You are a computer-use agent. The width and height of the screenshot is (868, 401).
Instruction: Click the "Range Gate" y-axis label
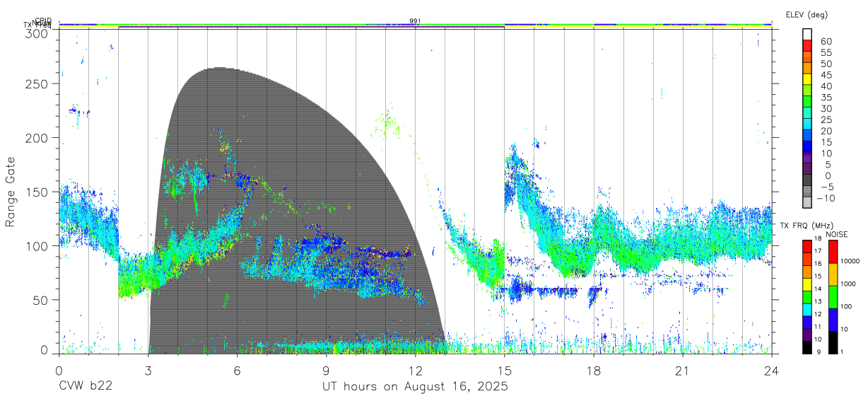(11, 192)
